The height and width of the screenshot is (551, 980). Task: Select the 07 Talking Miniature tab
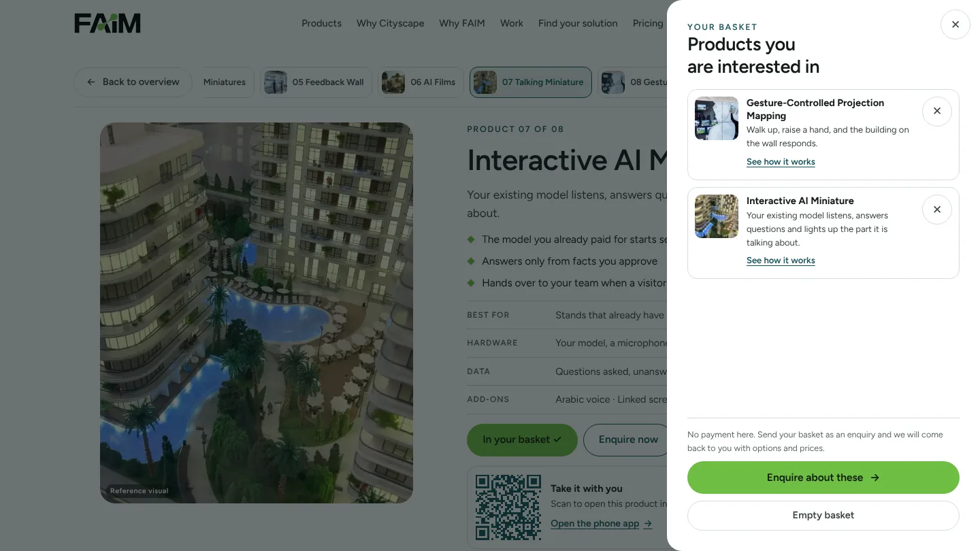530,82
